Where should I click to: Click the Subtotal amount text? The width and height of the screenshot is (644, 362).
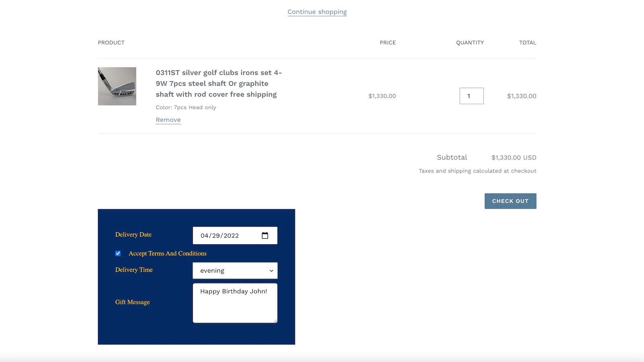(514, 157)
